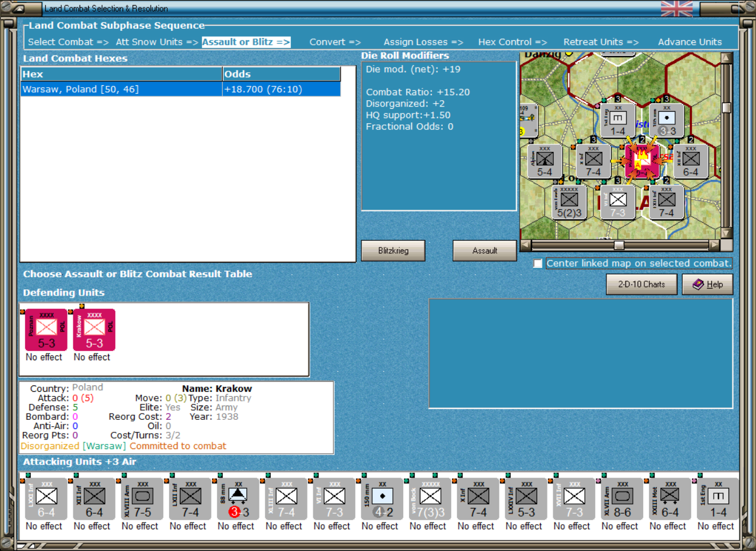
Task: Click the map horizontal scrollbar left arrow
Action: pos(525,245)
